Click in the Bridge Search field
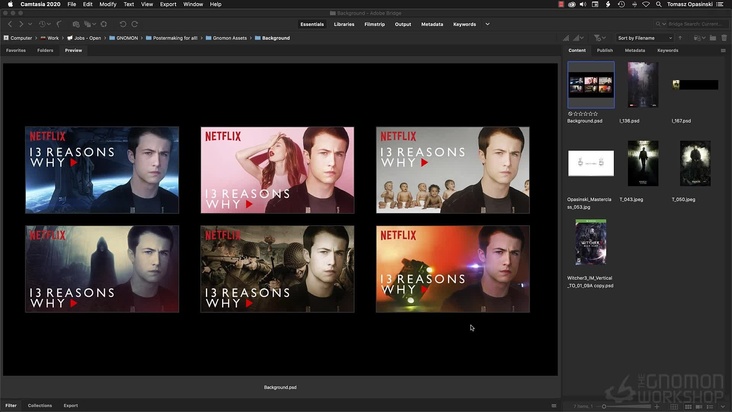The width and height of the screenshot is (732, 412). [693, 24]
